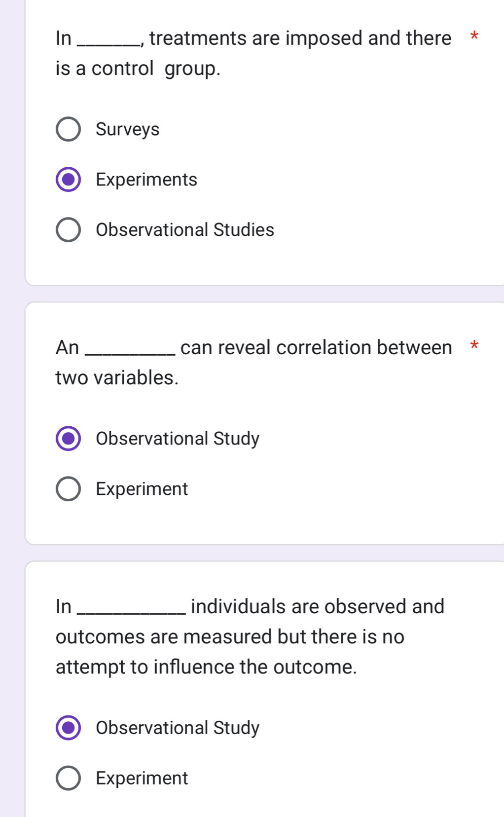Screen dimensions: 504x817
Task: Choose the Observational Studies radio circle
Action: 68,230
